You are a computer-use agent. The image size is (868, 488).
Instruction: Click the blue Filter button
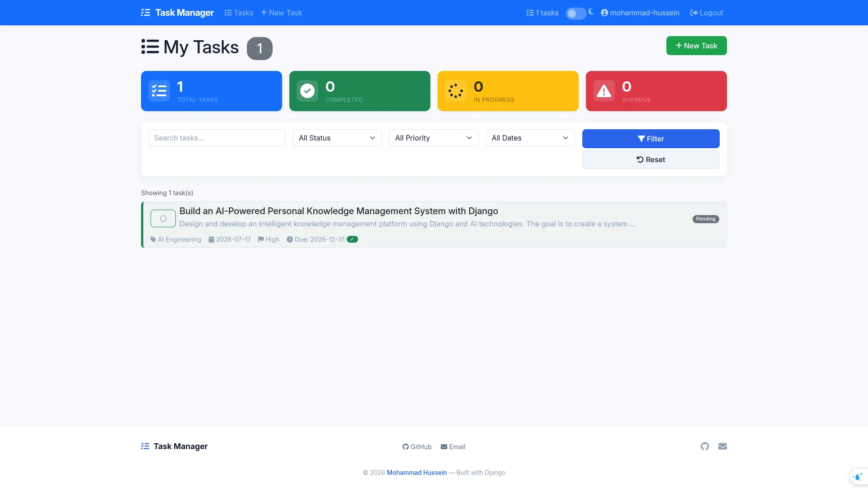pyautogui.click(x=651, y=139)
